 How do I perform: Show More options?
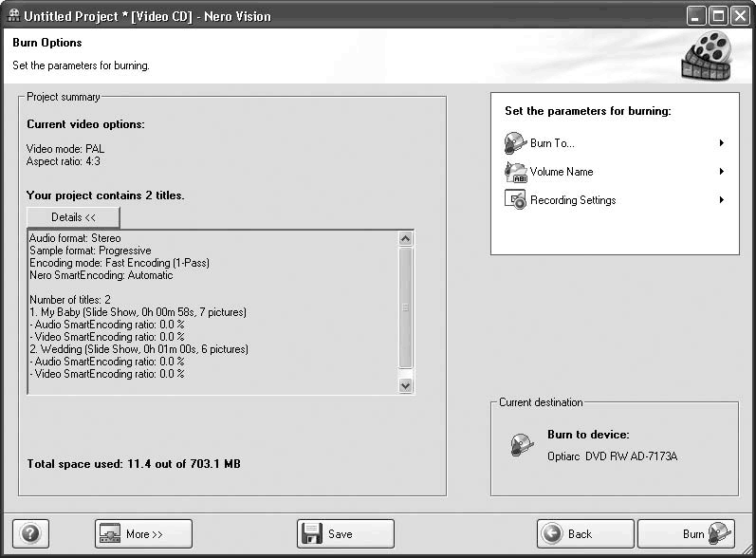(143, 533)
